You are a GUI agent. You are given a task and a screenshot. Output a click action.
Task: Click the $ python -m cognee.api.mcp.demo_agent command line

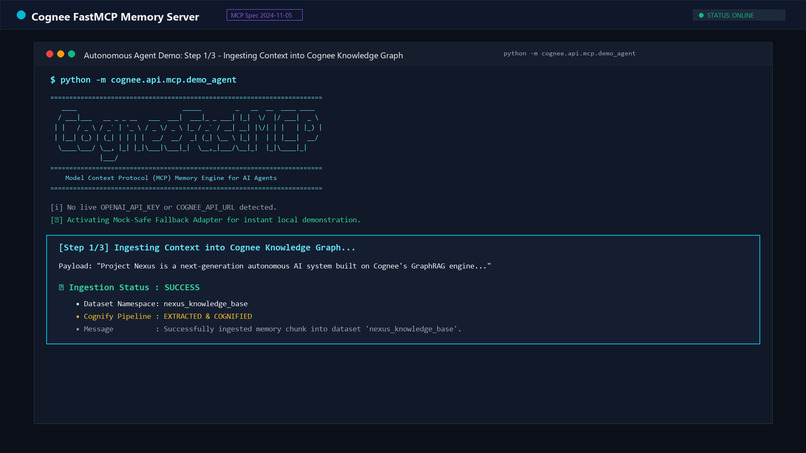[x=143, y=80]
